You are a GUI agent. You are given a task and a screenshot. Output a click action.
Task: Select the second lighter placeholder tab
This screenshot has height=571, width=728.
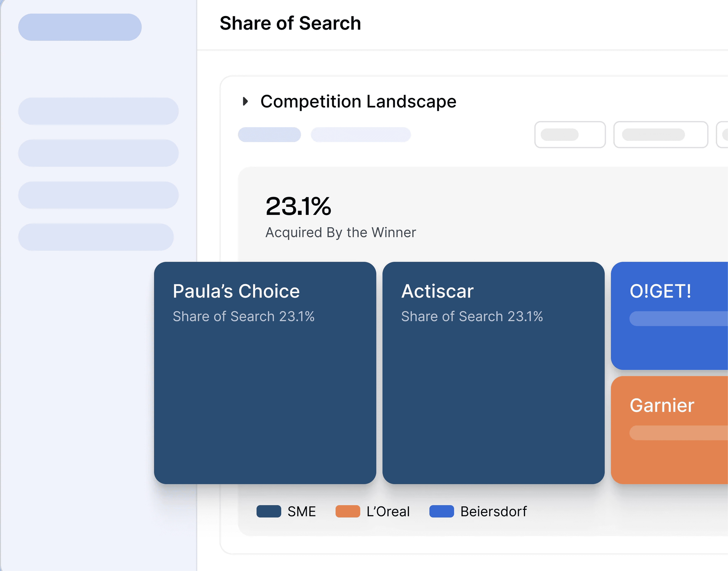pos(361,134)
